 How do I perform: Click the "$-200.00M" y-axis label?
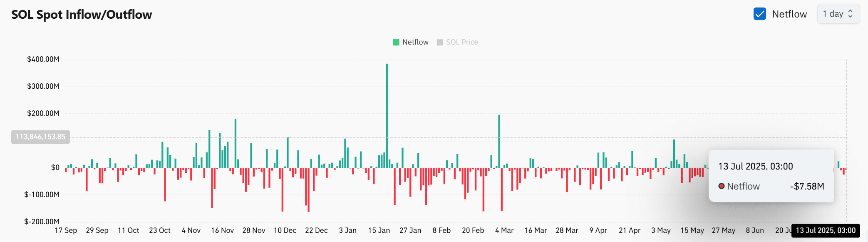(42, 221)
